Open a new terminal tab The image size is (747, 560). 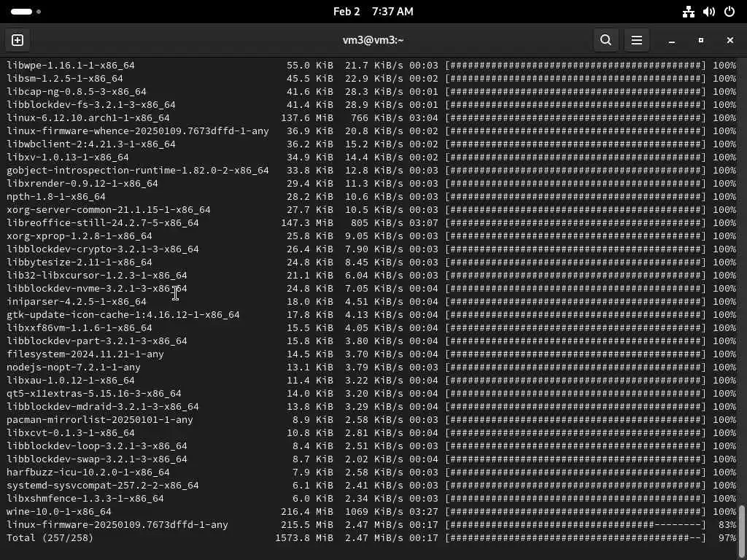pyautogui.click(x=18, y=40)
